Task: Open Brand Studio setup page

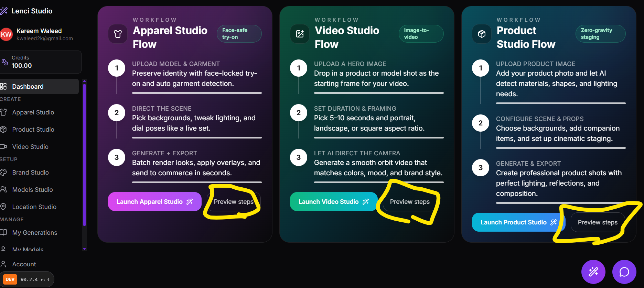Action: (x=30, y=173)
